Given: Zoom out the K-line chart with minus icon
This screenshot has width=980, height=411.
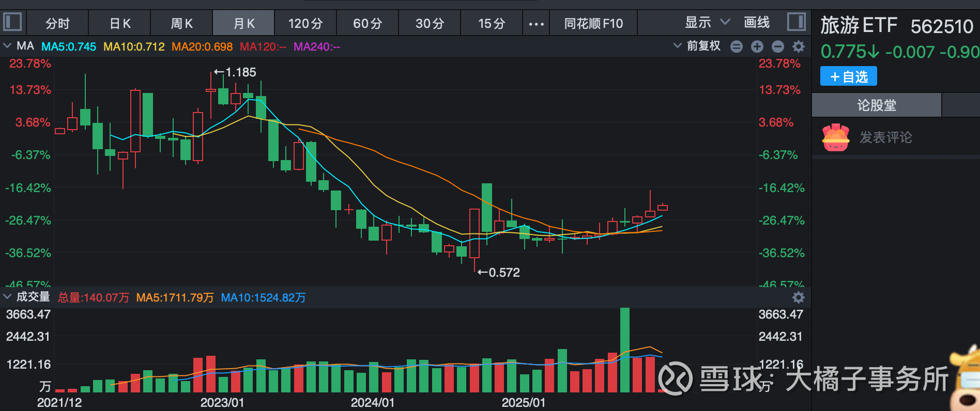Looking at the screenshot, I should (x=778, y=47).
